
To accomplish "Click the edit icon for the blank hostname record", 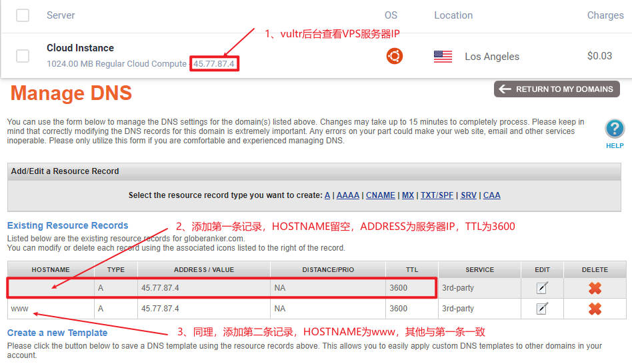I will [x=542, y=288].
